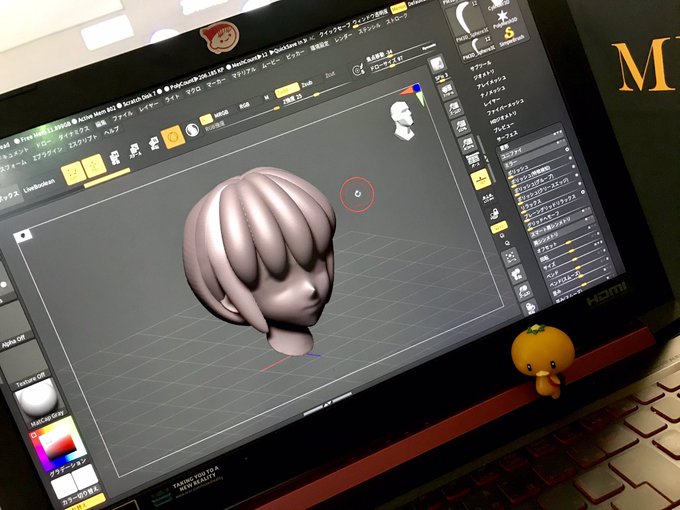Select the Move transform icon
680x510 pixels.
pos(115,157)
